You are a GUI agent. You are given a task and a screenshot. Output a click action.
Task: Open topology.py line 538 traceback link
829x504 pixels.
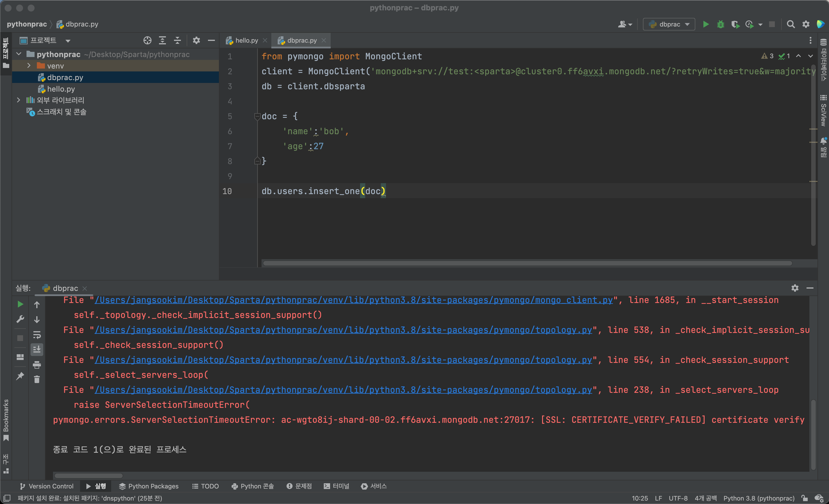click(x=343, y=330)
